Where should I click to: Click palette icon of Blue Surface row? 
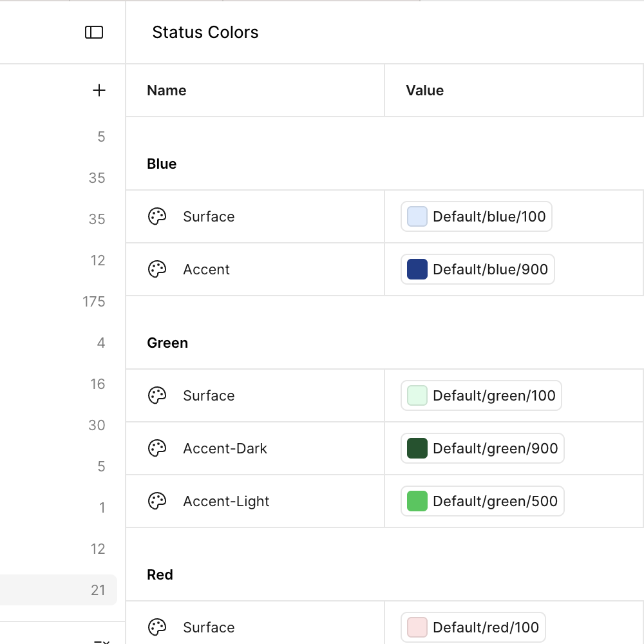point(157,216)
